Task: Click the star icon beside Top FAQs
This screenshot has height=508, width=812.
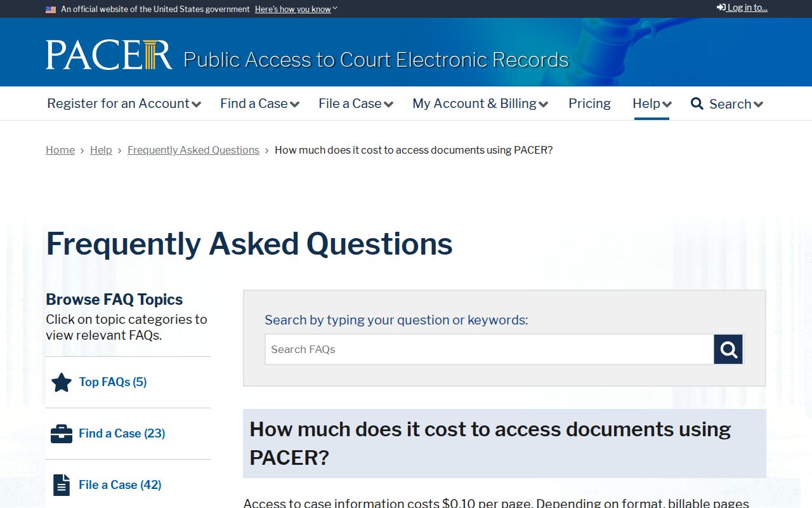Action: [62, 382]
